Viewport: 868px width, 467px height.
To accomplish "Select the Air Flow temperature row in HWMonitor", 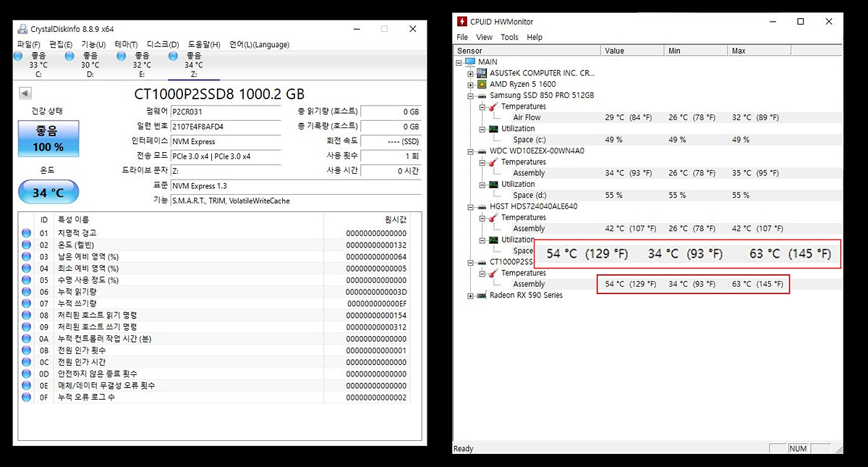I will coord(648,117).
